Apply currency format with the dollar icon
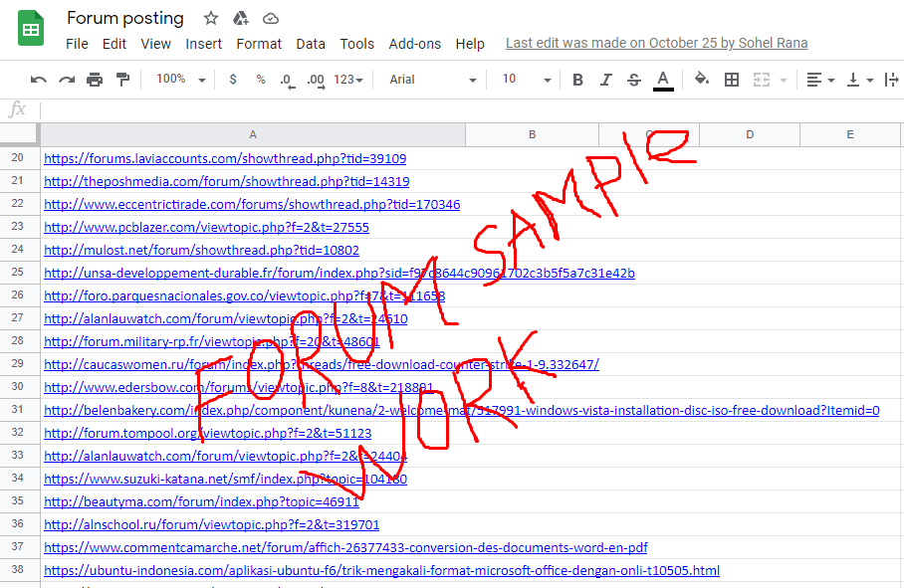 pyautogui.click(x=233, y=79)
